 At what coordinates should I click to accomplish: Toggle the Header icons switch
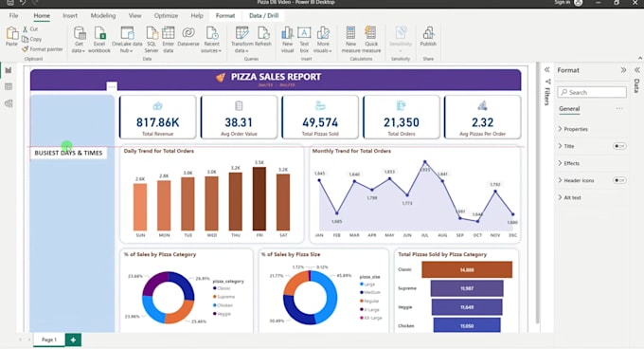pos(619,180)
